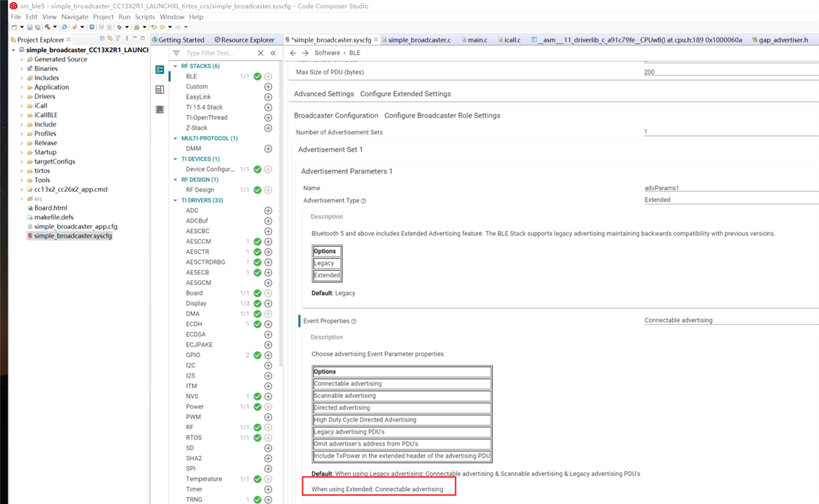Add TI-OpenThread stack module
This screenshot has width=819, height=504.
coord(268,118)
